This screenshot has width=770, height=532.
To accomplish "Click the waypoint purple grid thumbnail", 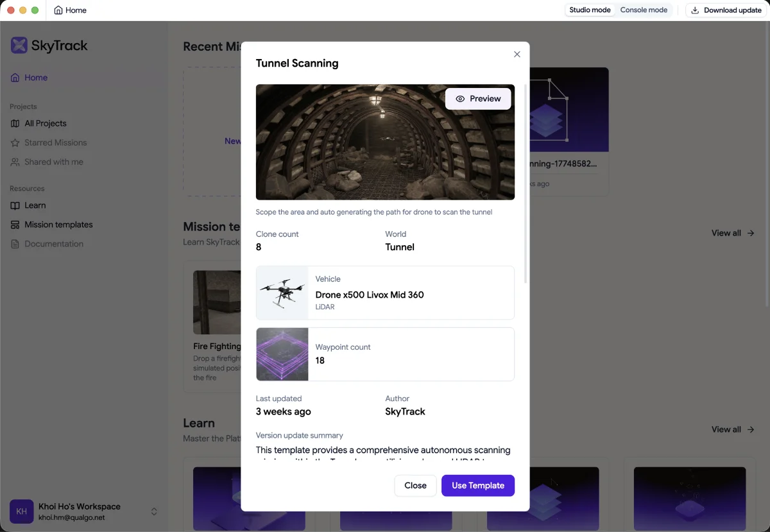I will pyautogui.click(x=282, y=354).
